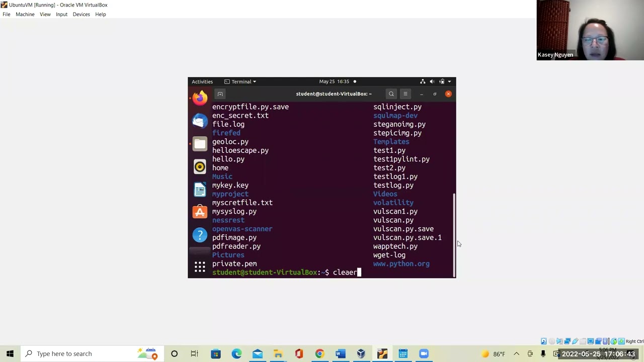Image resolution: width=644 pixels, height=362 pixels.
Task: Launch Microsoft Edge from the taskbar
Action: pos(236,353)
